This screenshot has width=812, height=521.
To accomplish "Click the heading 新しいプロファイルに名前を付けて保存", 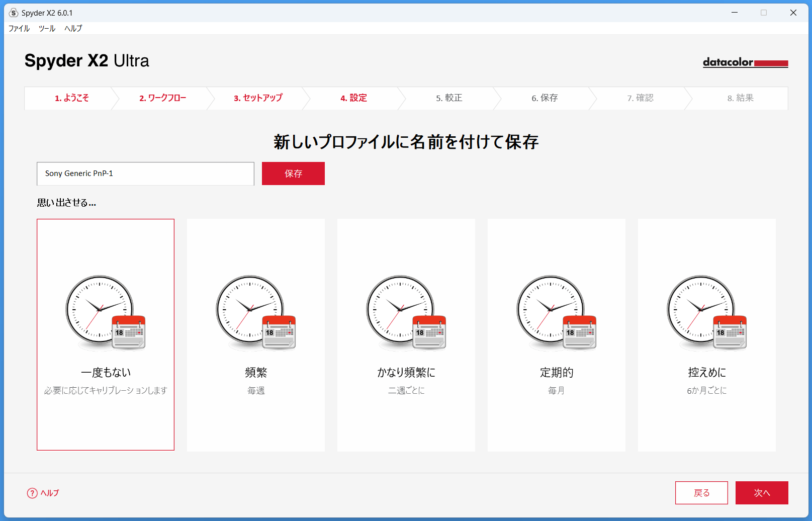I will tap(406, 142).
